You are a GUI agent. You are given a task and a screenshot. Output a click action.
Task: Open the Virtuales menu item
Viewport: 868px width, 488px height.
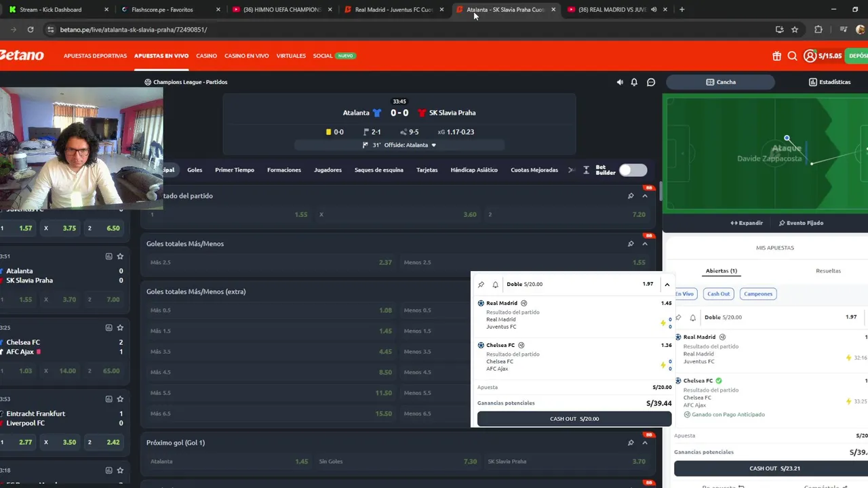pyautogui.click(x=291, y=56)
